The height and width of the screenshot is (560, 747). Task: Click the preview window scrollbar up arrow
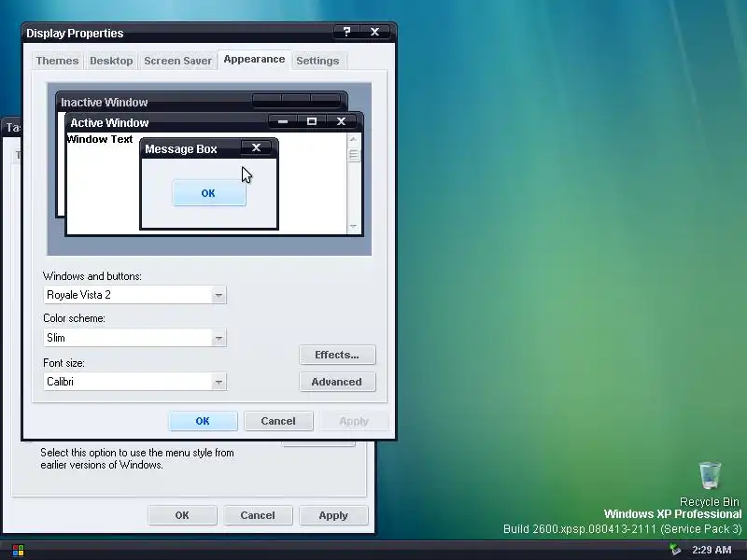353,139
